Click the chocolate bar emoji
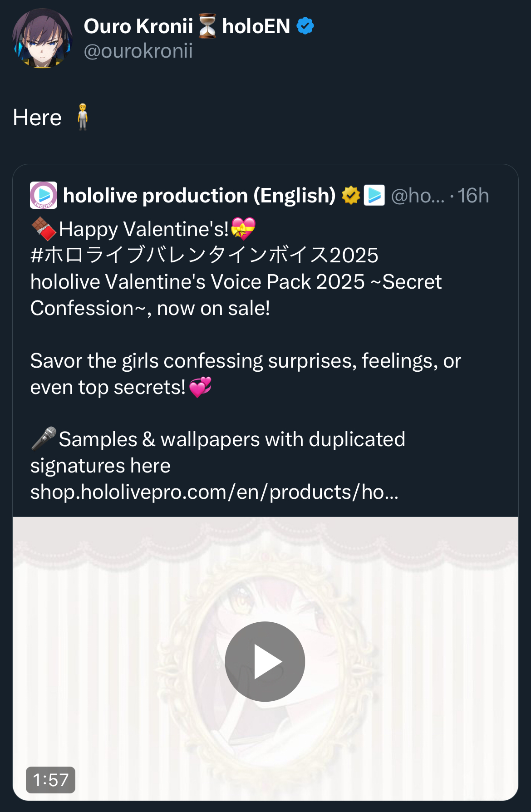Screen dimensions: 531x812 tap(44, 228)
